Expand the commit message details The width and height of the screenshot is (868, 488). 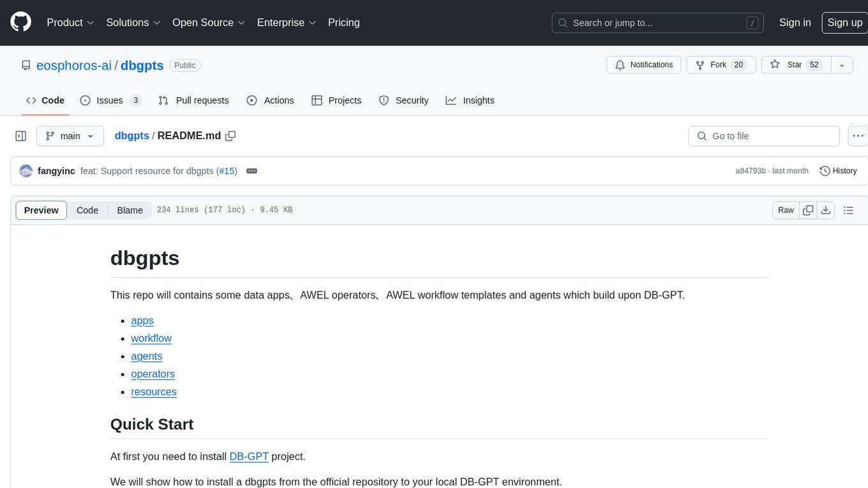(x=251, y=171)
